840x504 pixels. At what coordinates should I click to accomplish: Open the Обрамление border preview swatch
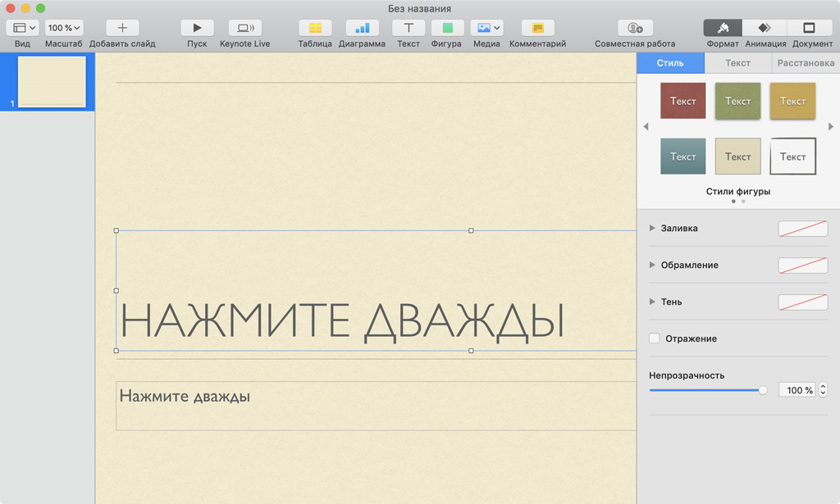coord(802,266)
